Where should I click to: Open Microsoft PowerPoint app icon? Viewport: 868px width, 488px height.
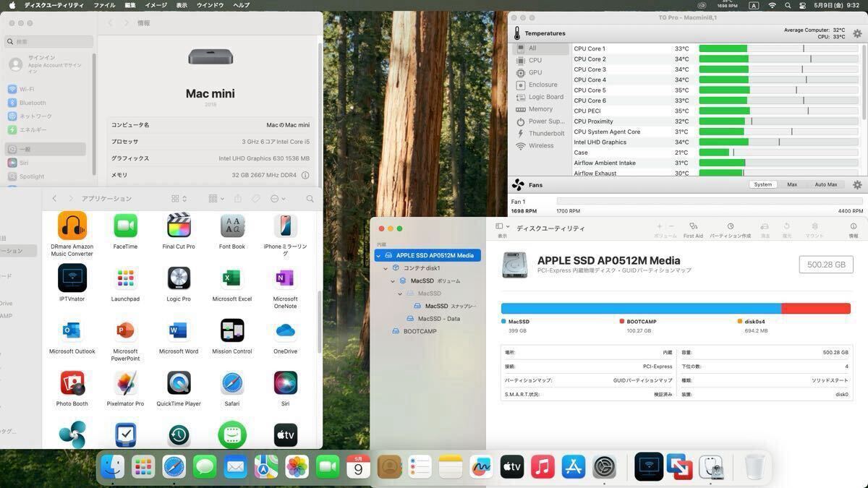tap(125, 330)
